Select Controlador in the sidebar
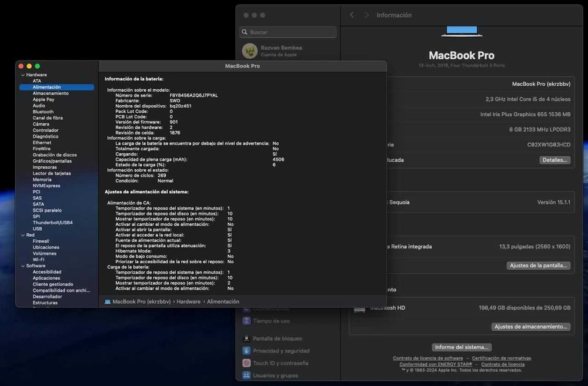This screenshot has width=588, height=386. point(45,130)
